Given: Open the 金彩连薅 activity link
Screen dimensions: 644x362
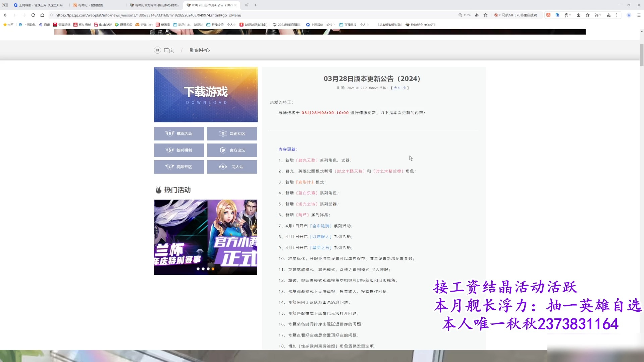Looking at the screenshot, I should (x=321, y=226).
